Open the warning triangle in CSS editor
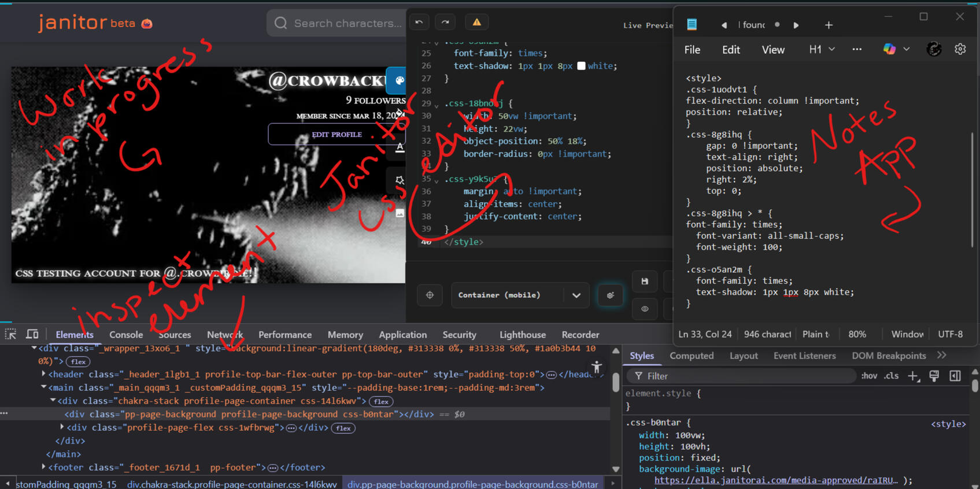The width and height of the screenshot is (980, 489). click(476, 22)
